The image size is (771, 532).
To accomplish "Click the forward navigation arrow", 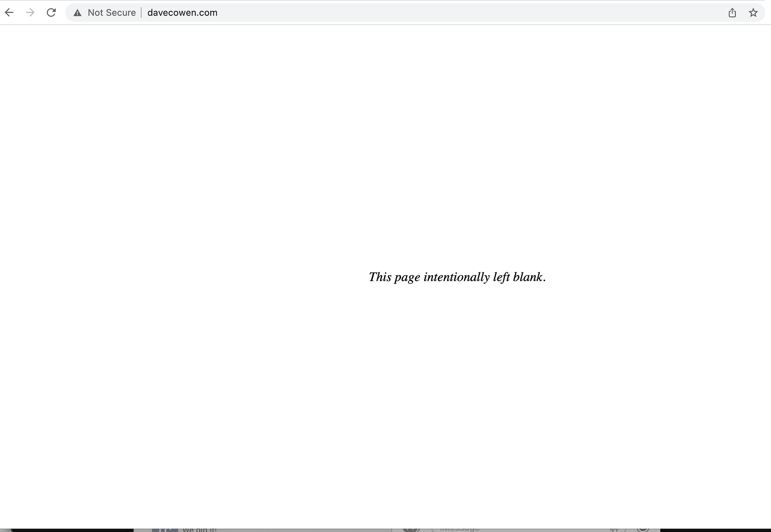I will pyautogui.click(x=30, y=13).
